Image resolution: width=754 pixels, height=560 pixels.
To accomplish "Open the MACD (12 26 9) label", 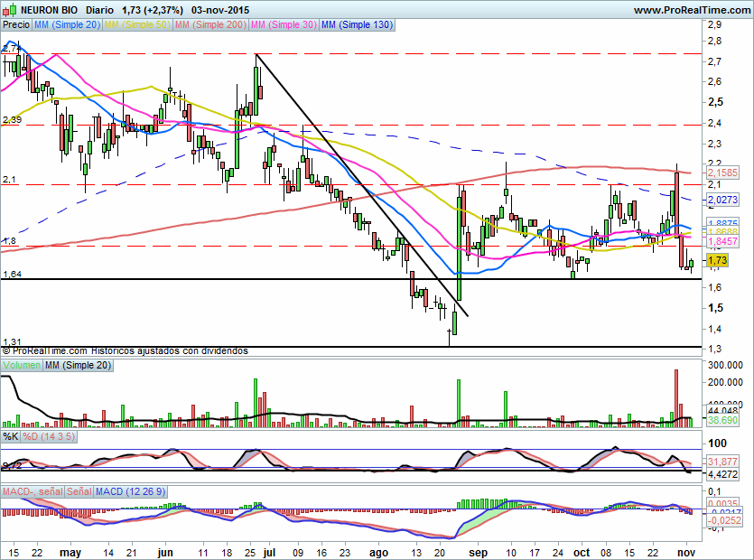I will coord(130,491).
